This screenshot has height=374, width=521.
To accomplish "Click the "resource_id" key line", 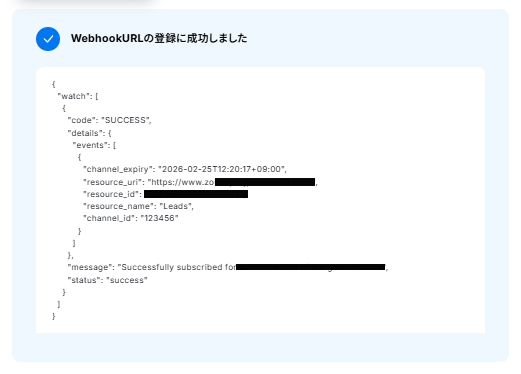I will tap(165, 194).
